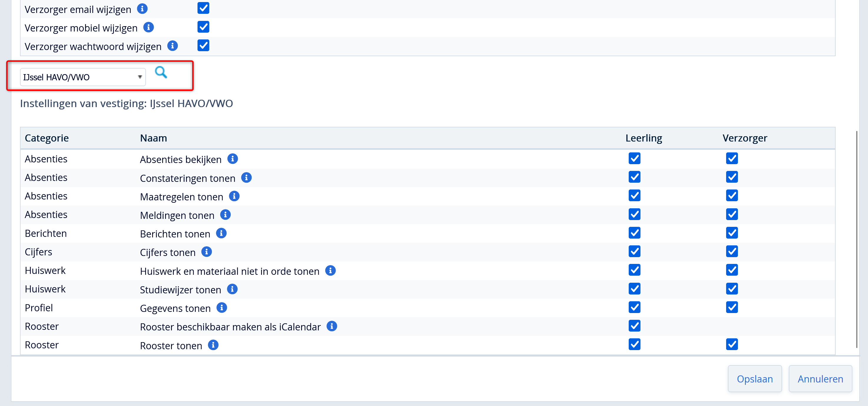
Task: Show info for Cijfers tonen
Action: tap(207, 252)
